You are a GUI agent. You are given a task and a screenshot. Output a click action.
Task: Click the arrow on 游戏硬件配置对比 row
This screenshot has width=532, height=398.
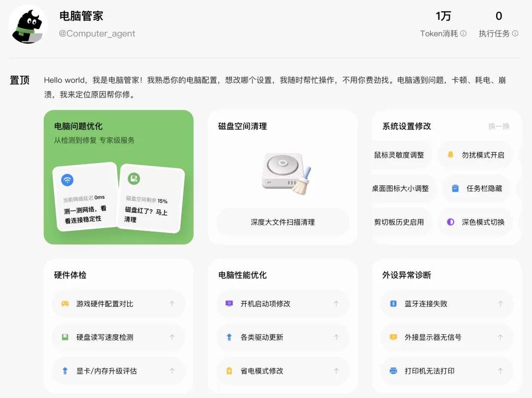[x=172, y=304]
